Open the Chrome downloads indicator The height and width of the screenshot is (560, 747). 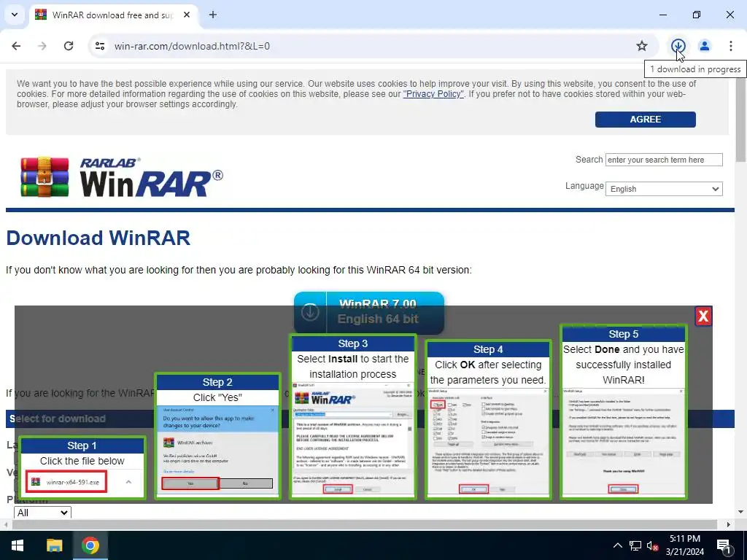click(x=678, y=46)
